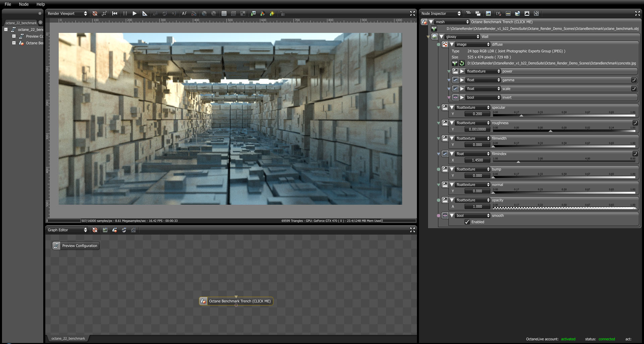The height and width of the screenshot is (344, 644).
Task: Click the save render image icon
Action: pos(253,13)
